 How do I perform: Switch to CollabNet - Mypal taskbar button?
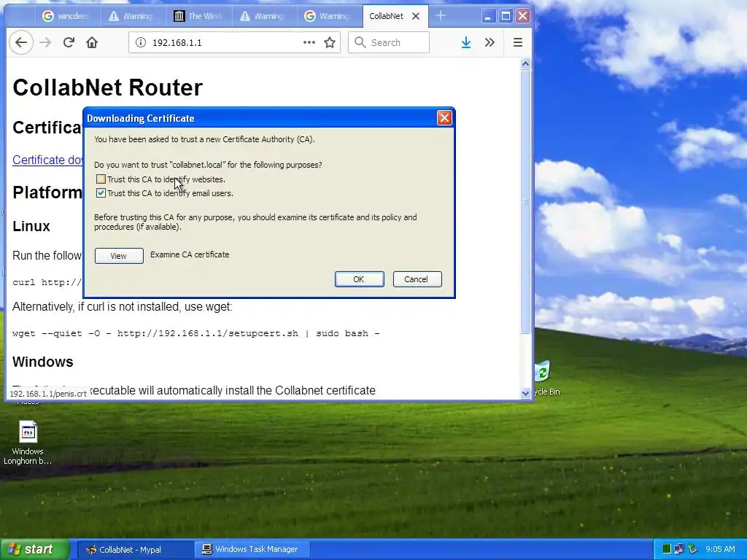pyautogui.click(x=134, y=550)
